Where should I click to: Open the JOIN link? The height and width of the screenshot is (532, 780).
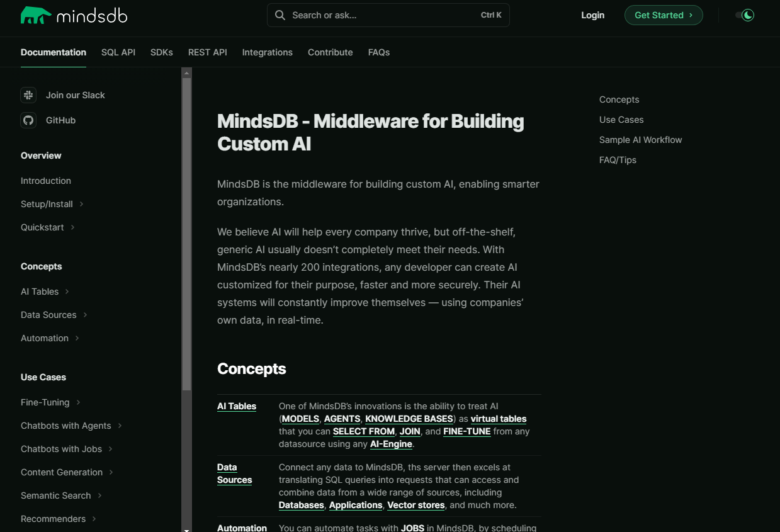point(410,431)
